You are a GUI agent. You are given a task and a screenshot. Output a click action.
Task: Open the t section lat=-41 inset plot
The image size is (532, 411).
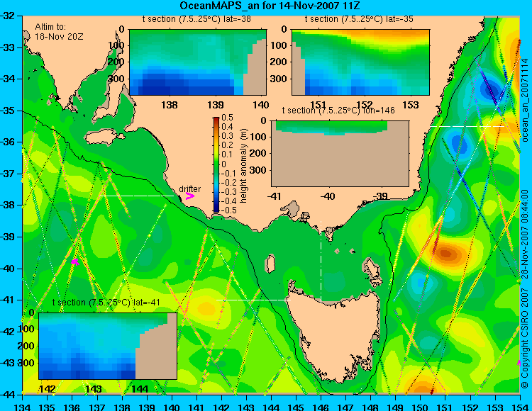pyautogui.click(x=108, y=346)
